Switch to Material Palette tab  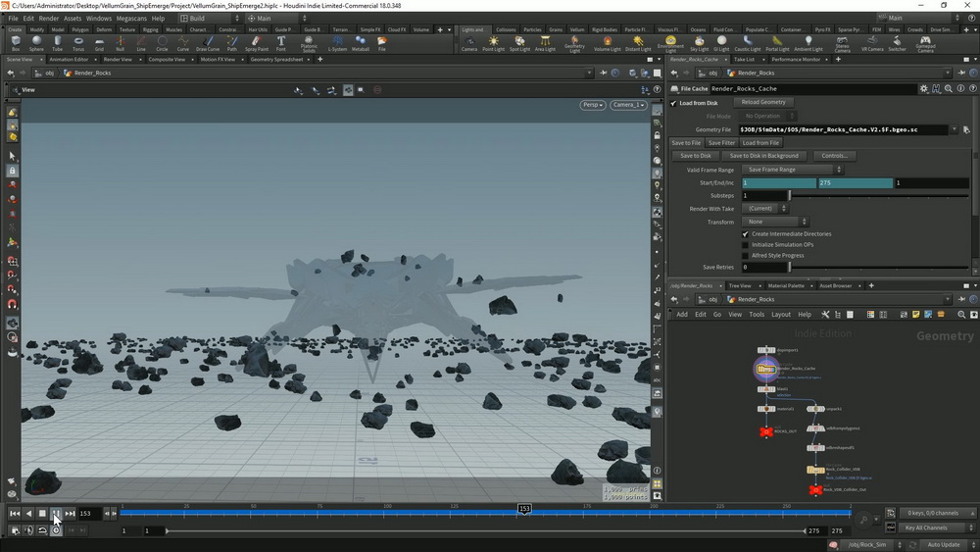click(x=786, y=285)
